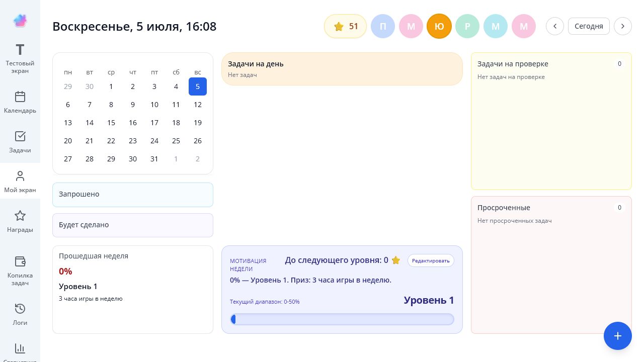
Task: Select June 30 greyed date in calendar
Action: 90,86
